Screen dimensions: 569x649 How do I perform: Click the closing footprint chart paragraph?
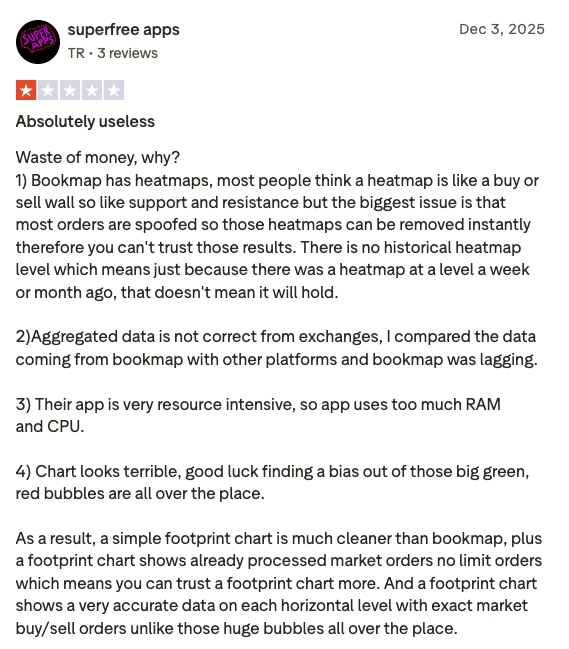[x=279, y=583]
